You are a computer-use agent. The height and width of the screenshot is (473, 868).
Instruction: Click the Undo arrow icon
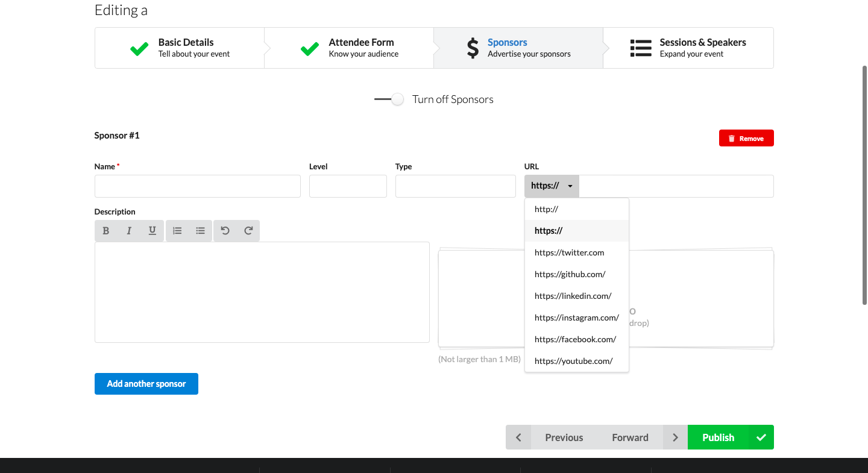[x=225, y=231]
